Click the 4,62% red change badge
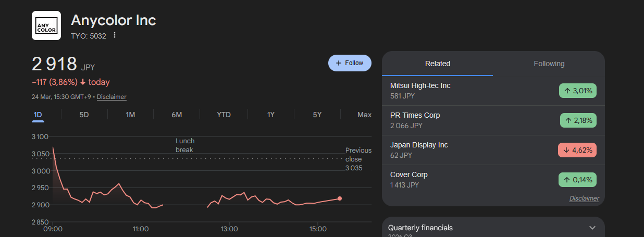The height and width of the screenshot is (237, 644). click(x=577, y=150)
